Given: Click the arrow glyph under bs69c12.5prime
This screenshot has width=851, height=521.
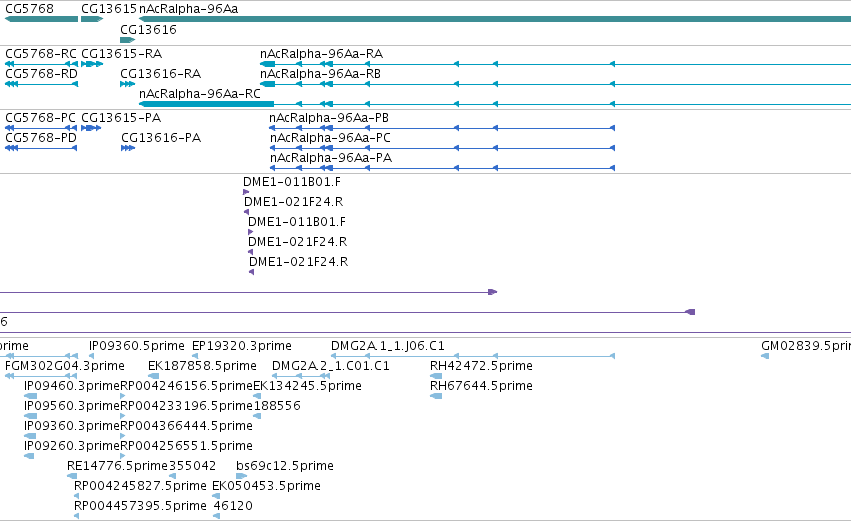Looking at the screenshot, I should [242, 476].
